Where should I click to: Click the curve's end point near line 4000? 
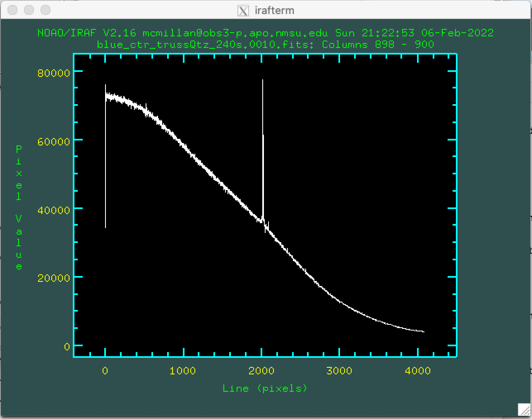click(x=424, y=331)
